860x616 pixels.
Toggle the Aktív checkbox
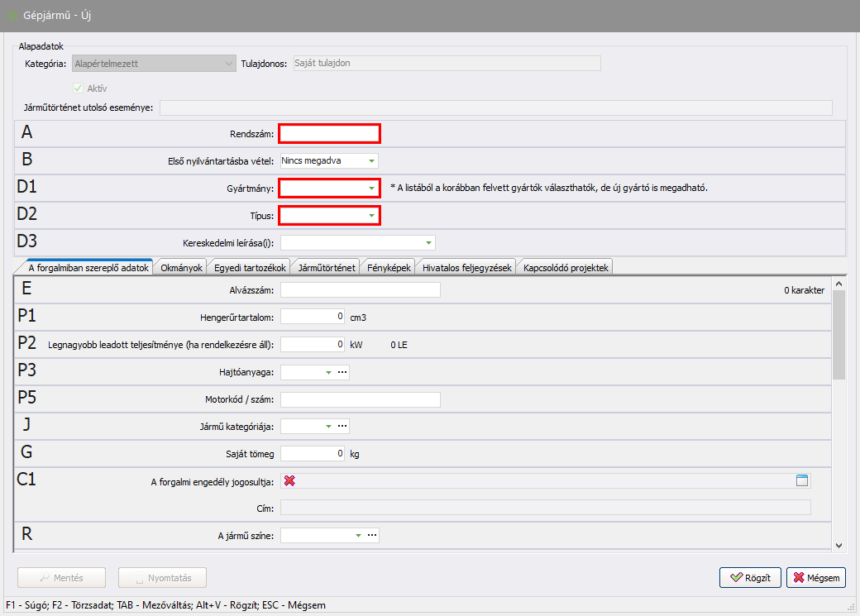coord(79,88)
